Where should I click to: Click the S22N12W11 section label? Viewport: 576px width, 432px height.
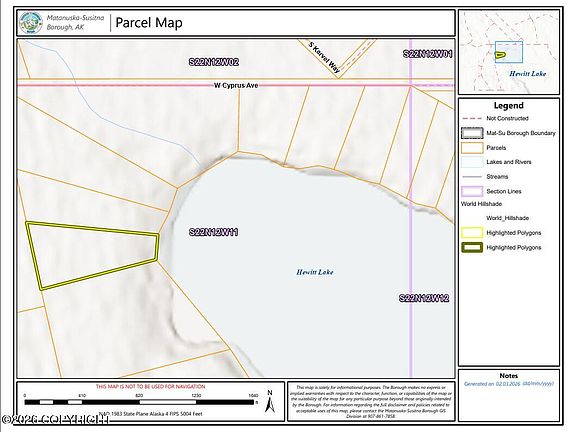tap(213, 232)
